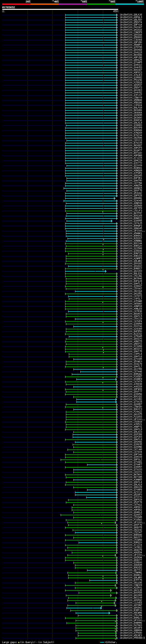Viewport: 146px width, 644px height.
Task: Open hit UniRef100_B2ZC62
Action: point(131,334)
